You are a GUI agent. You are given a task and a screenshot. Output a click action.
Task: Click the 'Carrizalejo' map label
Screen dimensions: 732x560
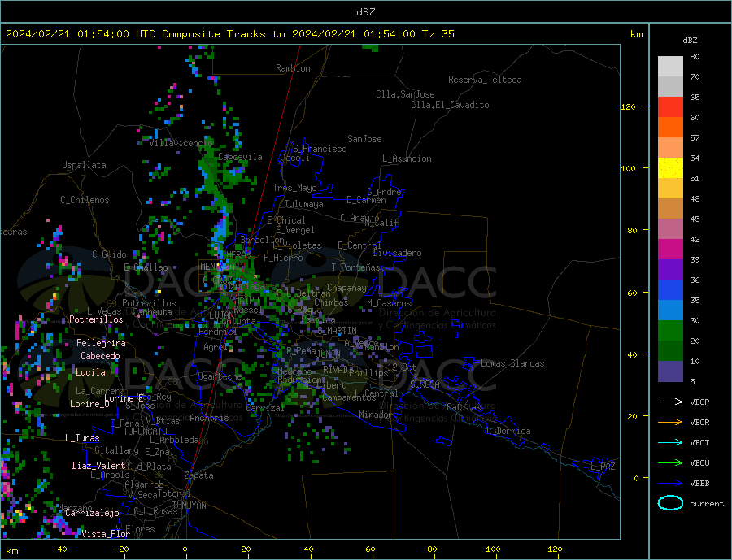click(x=92, y=514)
